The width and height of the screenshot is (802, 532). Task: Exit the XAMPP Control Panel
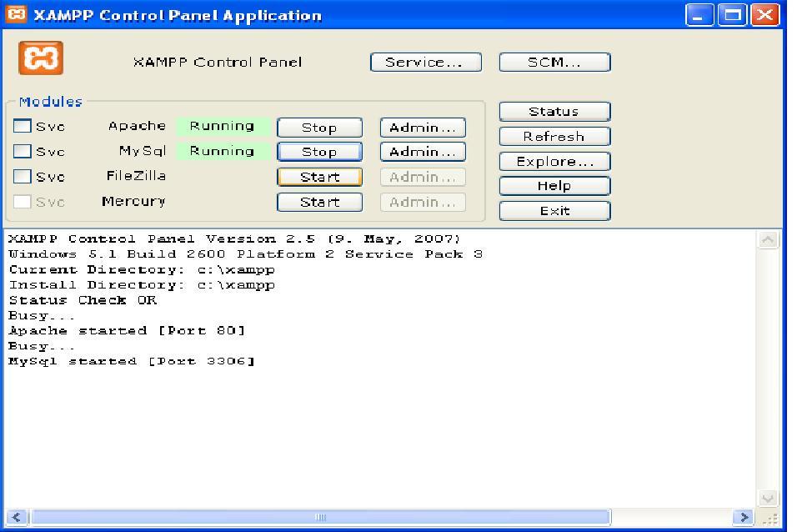[554, 211]
